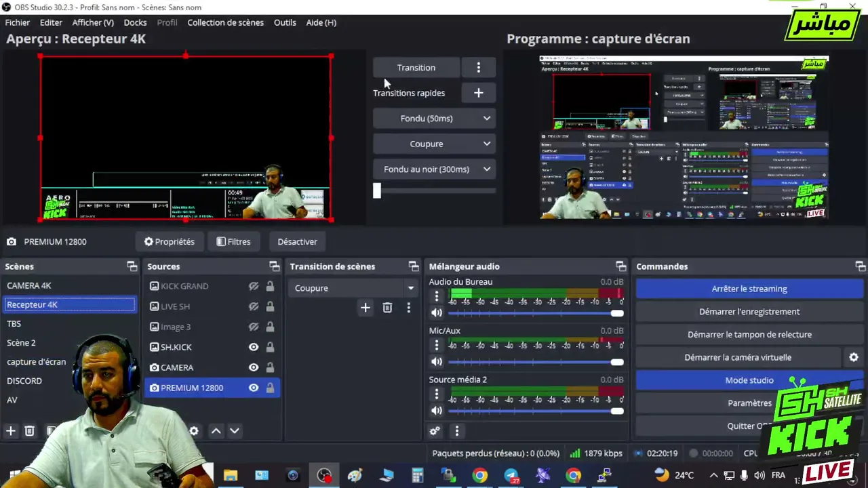This screenshot has width=868, height=488.
Task: Pop out the Scènes dock
Action: [132, 266]
